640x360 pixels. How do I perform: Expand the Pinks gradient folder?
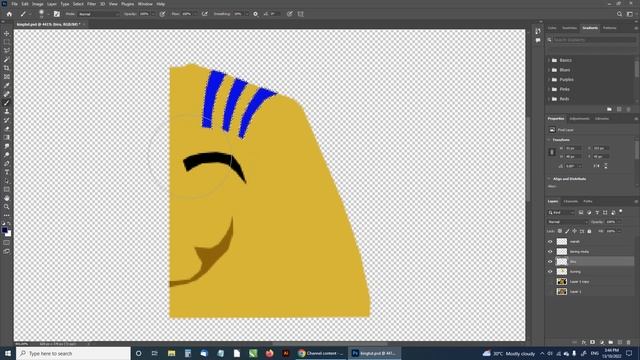click(549, 89)
